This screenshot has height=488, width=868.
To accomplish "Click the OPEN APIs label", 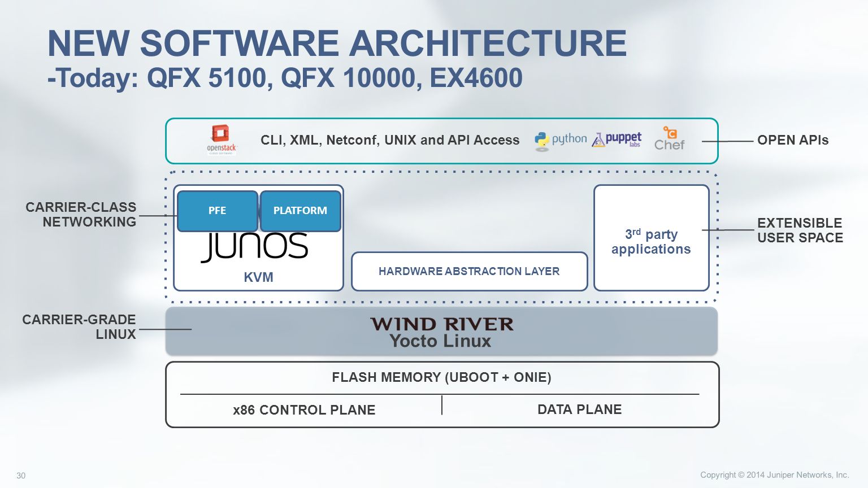I will (x=793, y=140).
